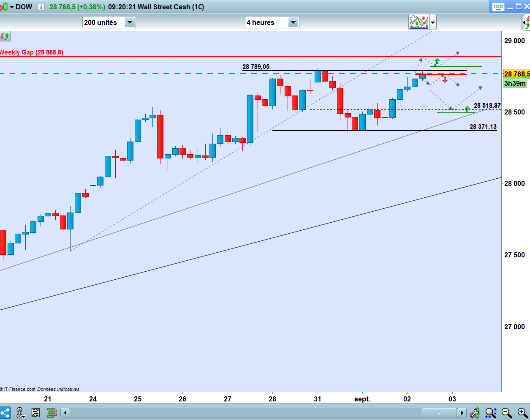Viewport: 530px width, 420px height.
Task: Open the virtual keyboard icon in title bar
Action: 498,7
